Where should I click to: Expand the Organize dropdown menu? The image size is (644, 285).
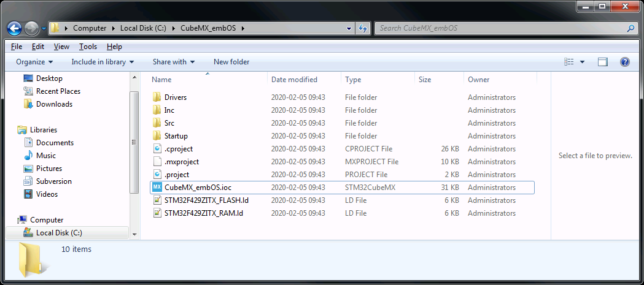(x=34, y=62)
